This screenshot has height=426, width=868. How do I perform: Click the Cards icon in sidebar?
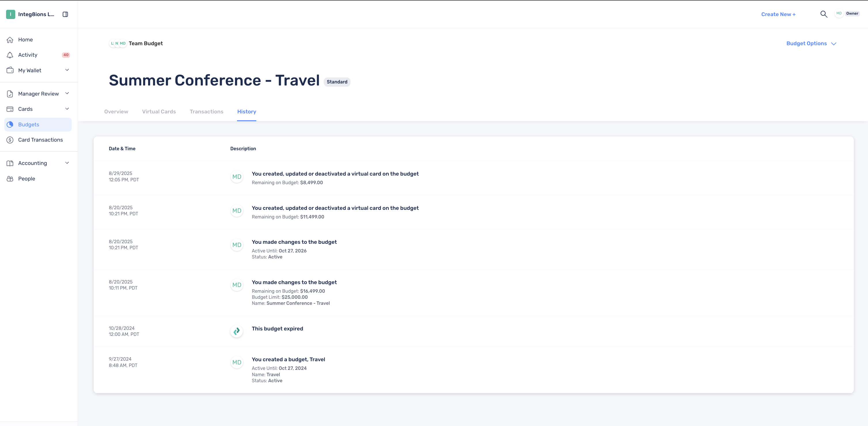pos(10,109)
